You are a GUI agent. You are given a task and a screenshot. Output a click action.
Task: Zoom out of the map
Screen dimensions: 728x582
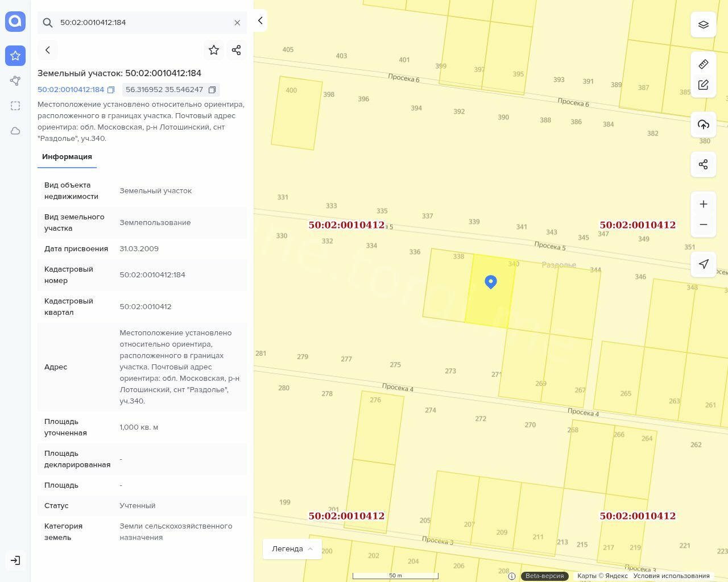[x=703, y=225]
